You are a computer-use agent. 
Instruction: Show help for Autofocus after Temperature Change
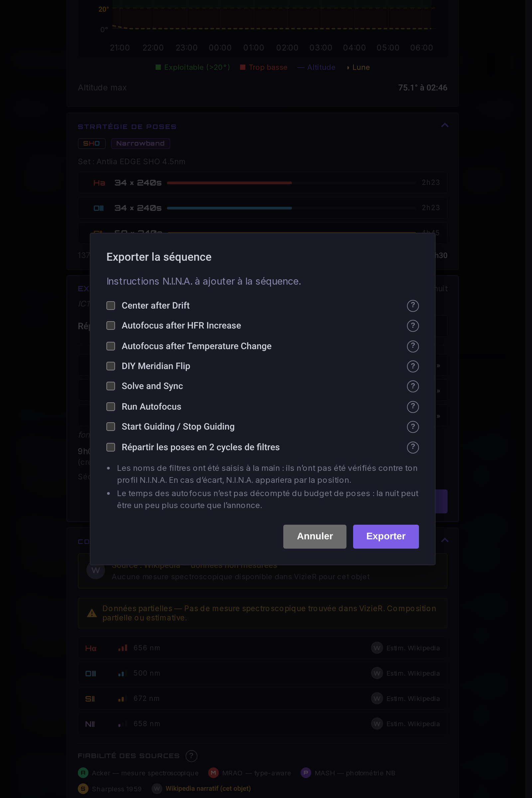coord(413,346)
